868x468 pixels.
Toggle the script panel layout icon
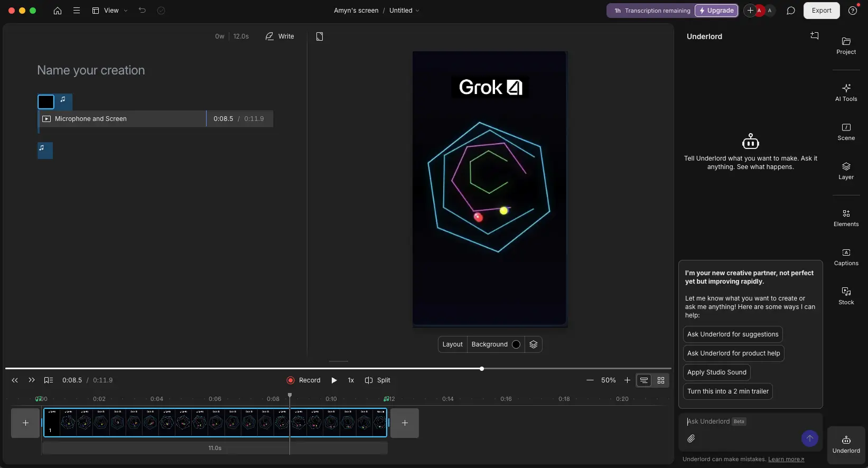tap(320, 36)
